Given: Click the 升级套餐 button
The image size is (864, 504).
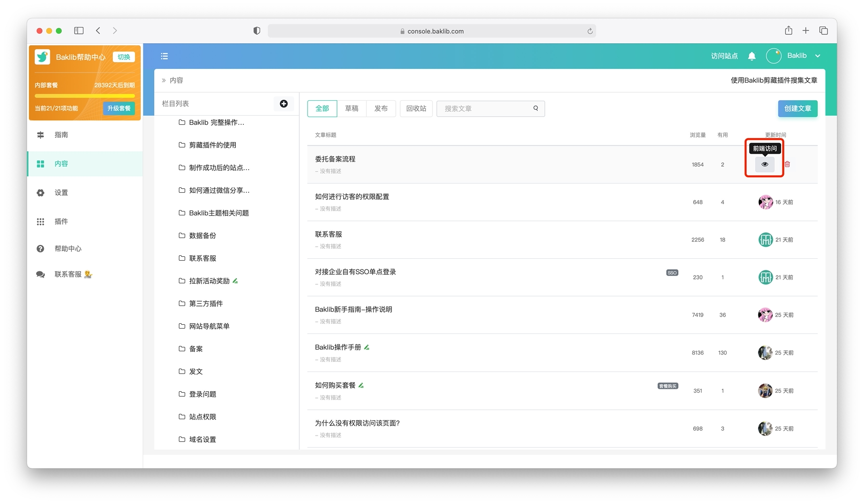Looking at the screenshot, I should (x=119, y=108).
